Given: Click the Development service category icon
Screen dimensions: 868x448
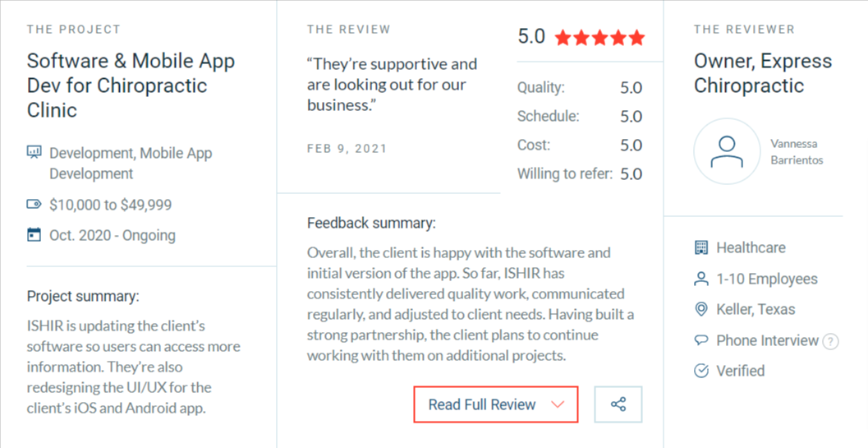Looking at the screenshot, I should (x=34, y=152).
